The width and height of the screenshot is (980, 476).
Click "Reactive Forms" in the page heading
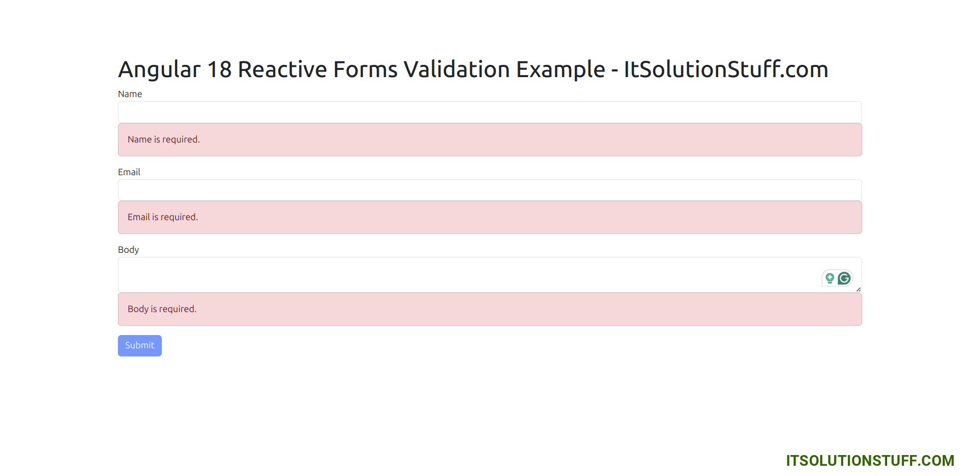[x=317, y=69]
